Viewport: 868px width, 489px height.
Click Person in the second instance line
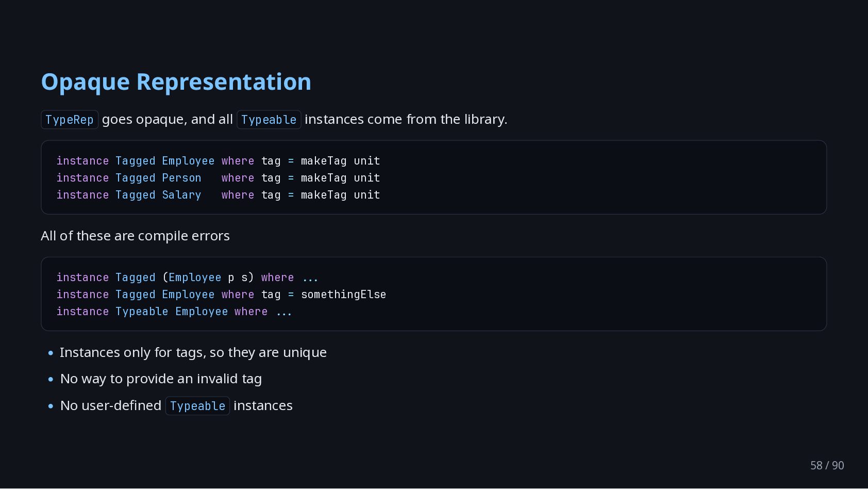pos(181,178)
